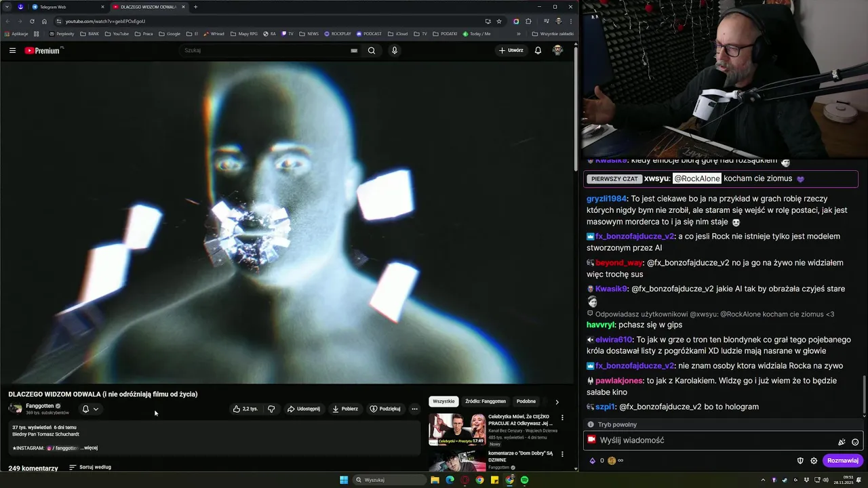868x488 pixels.
Task: Open the Fanggotten channel name link
Action: click(x=39, y=406)
